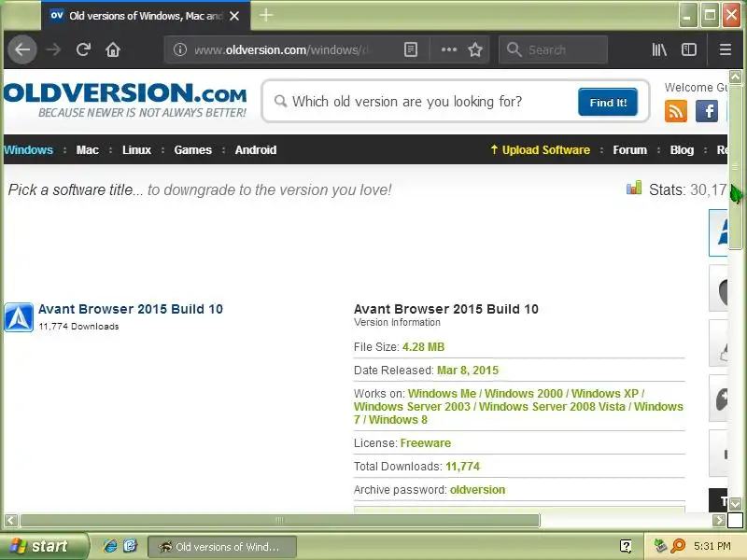Click the horizontal scrollbar left arrow
The width and height of the screenshot is (747, 560).
click(11, 520)
